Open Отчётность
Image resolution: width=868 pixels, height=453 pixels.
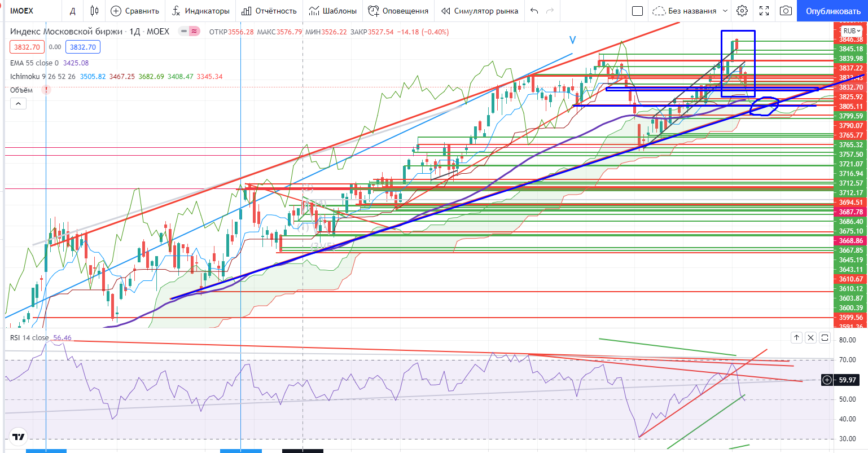click(269, 11)
